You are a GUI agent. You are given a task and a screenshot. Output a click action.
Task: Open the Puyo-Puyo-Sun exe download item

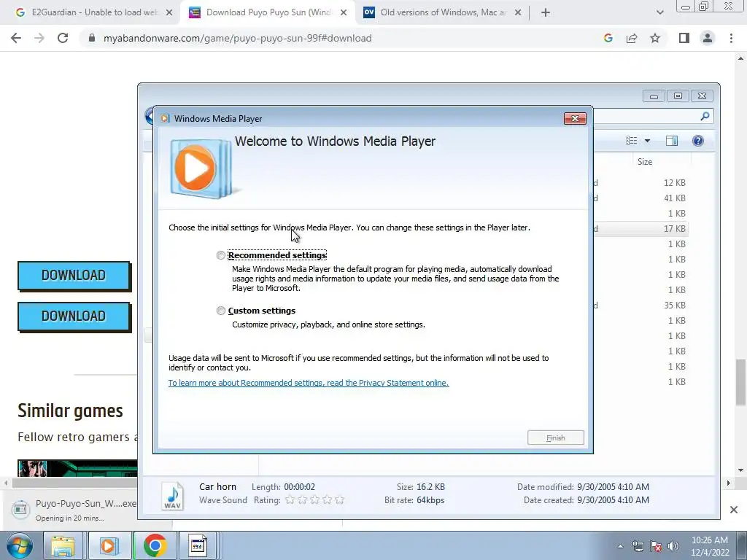[x=74, y=510]
